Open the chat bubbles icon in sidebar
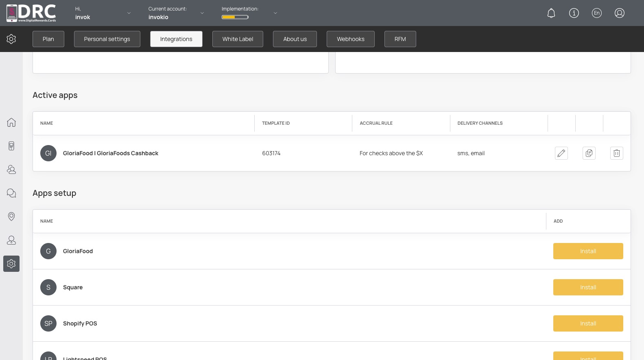The image size is (644, 360). (x=11, y=193)
